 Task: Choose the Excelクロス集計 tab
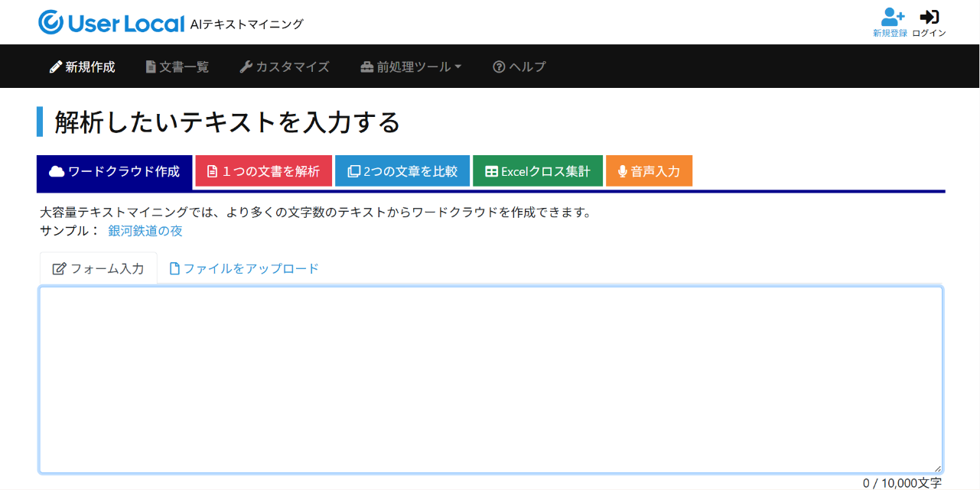coord(537,171)
